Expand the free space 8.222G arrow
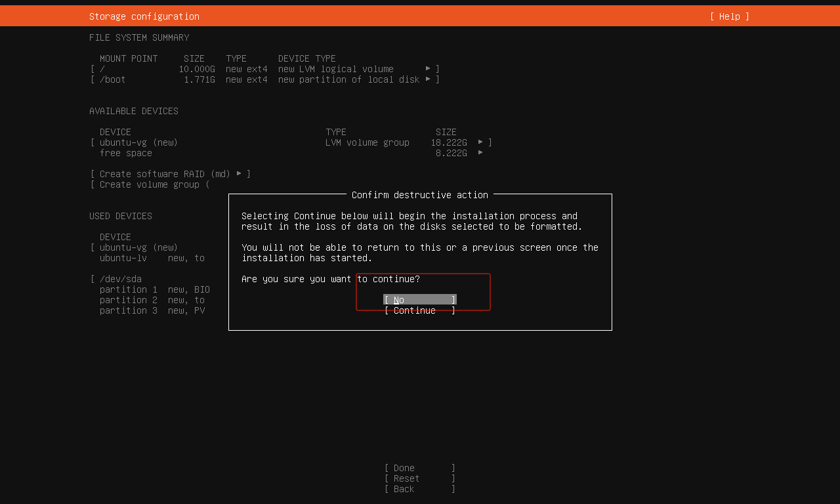The image size is (840, 504). click(480, 153)
